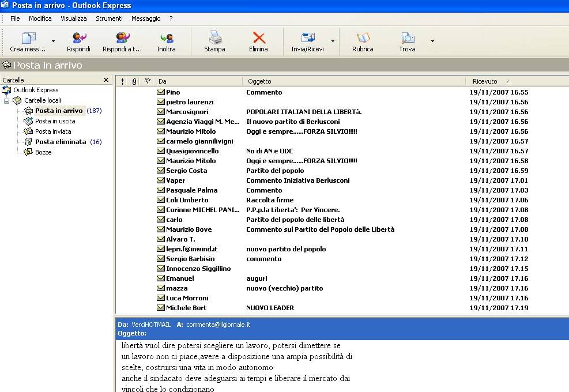This screenshot has width=569, height=392.
Task: Open the Posta inviata folder
Action: (53, 131)
